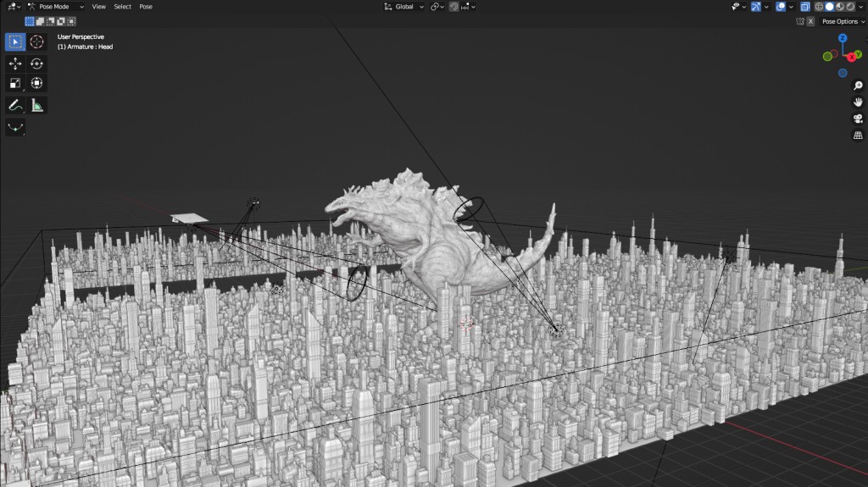Screen dimensions: 868x487
Task: Open the Pose menu
Action: point(146,7)
